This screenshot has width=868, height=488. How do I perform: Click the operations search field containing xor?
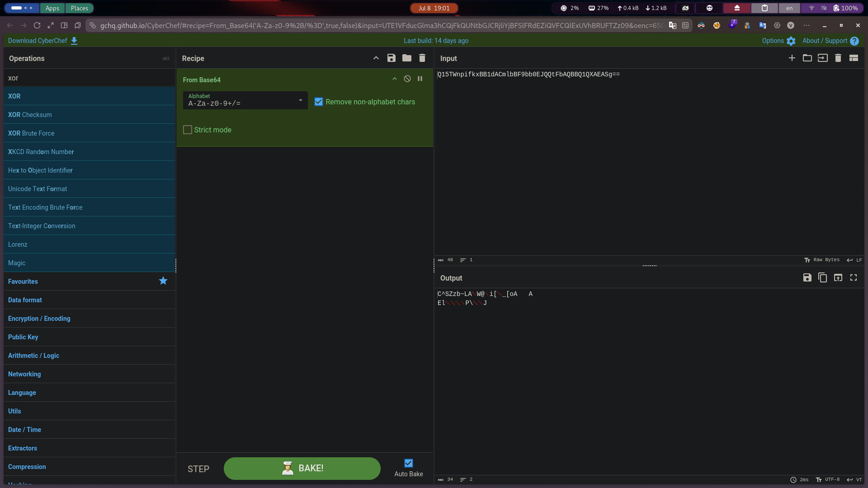(x=89, y=78)
